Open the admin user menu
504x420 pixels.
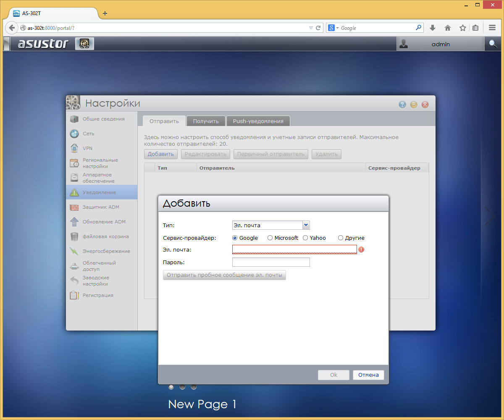441,44
